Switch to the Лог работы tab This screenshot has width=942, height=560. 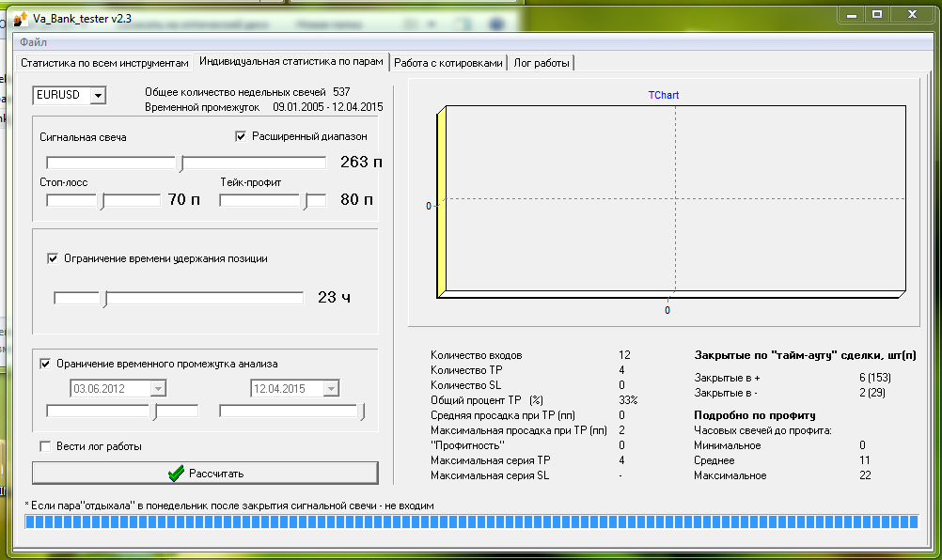pyautogui.click(x=542, y=63)
